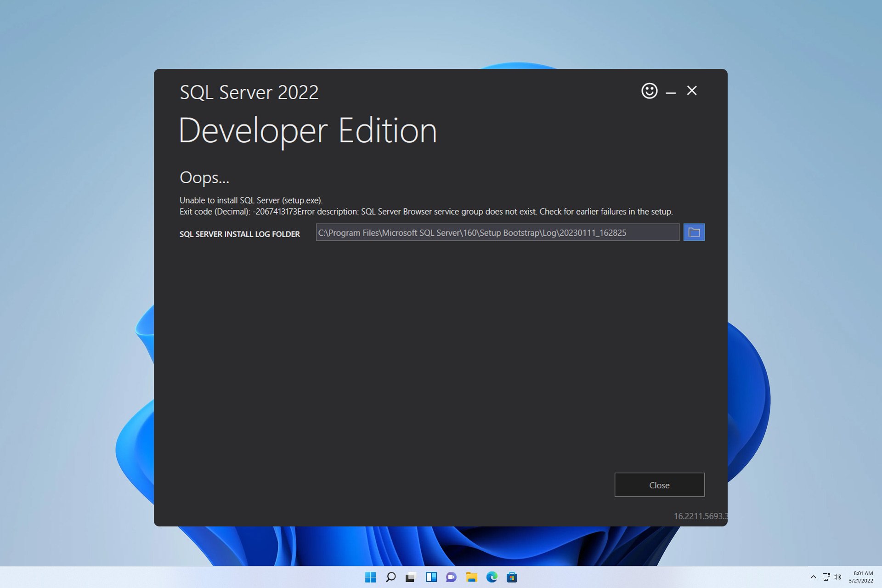Expand the hidden system tray icons chevron
882x588 pixels.
coord(813,577)
